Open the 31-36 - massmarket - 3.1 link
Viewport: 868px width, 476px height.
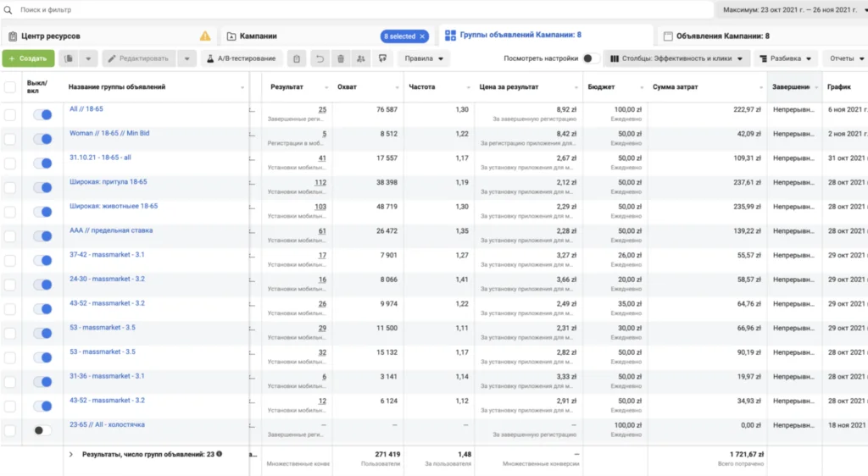click(107, 377)
